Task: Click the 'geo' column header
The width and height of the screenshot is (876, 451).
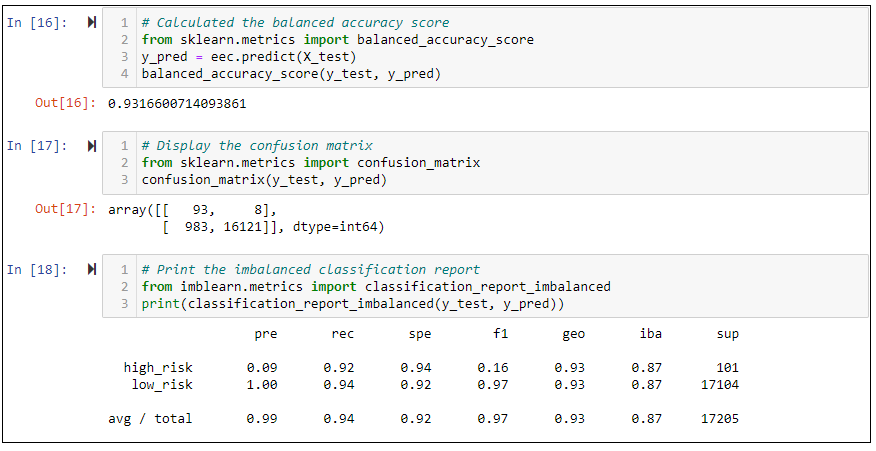Action: pyautogui.click(x=574, y=335)
